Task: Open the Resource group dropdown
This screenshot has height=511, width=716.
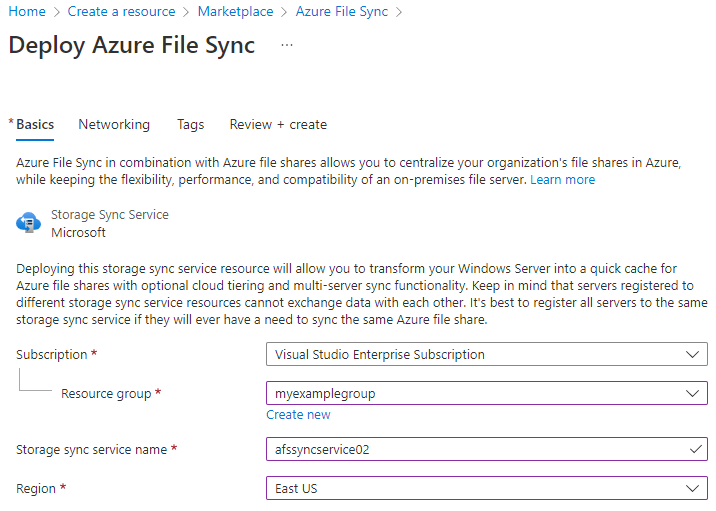Action: (x=692, y=393)
